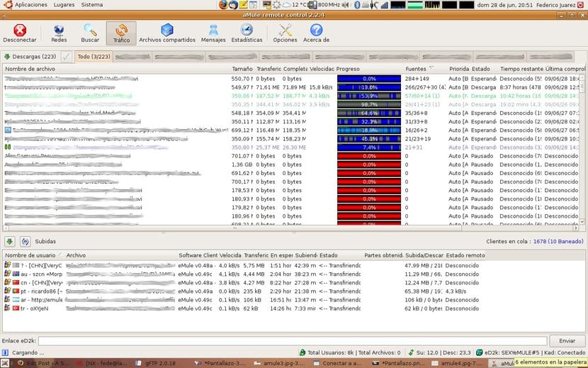The image size is (588, 368).
Task: Launch Firefox from the top panel
Action: pyautogui.click(x=223, y=5)
